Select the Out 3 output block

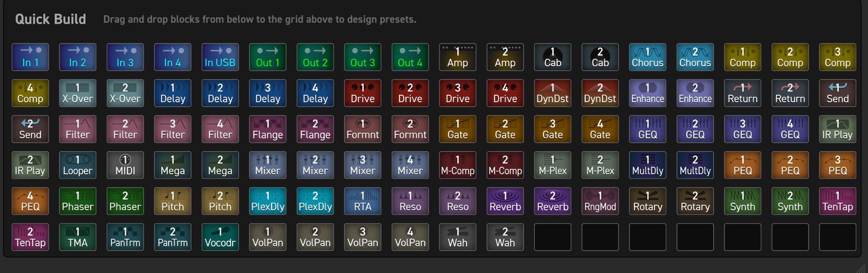click(362, 57)
